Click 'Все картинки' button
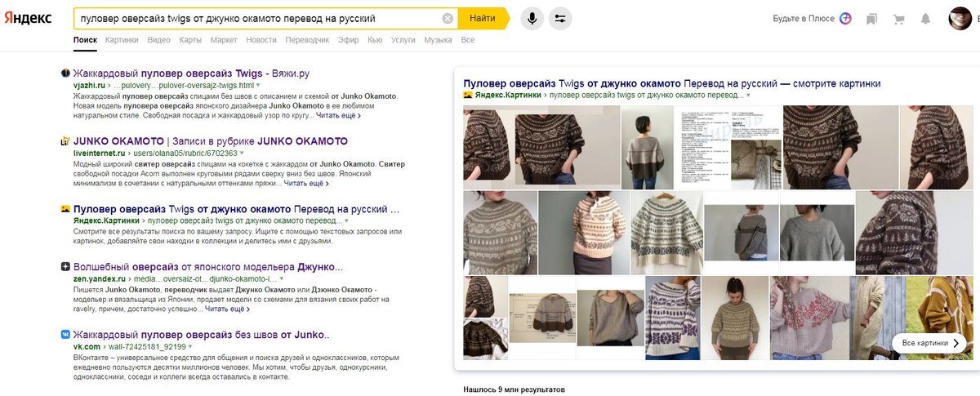Screen dimensions: 980x396 [929, 343]
